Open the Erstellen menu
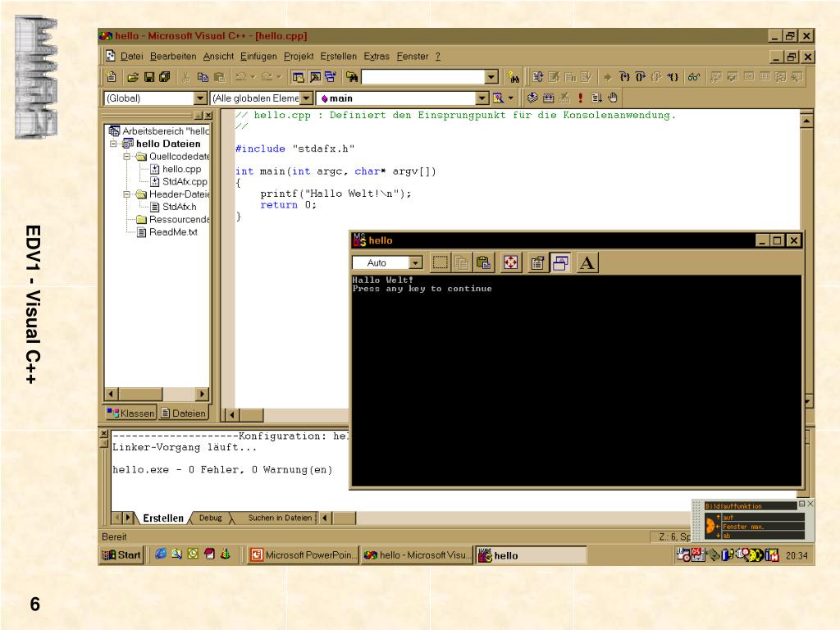 (x=339, y=57)
